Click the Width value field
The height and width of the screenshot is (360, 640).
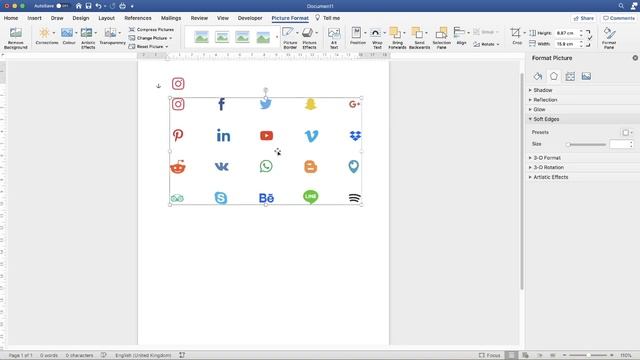(567, 44)
